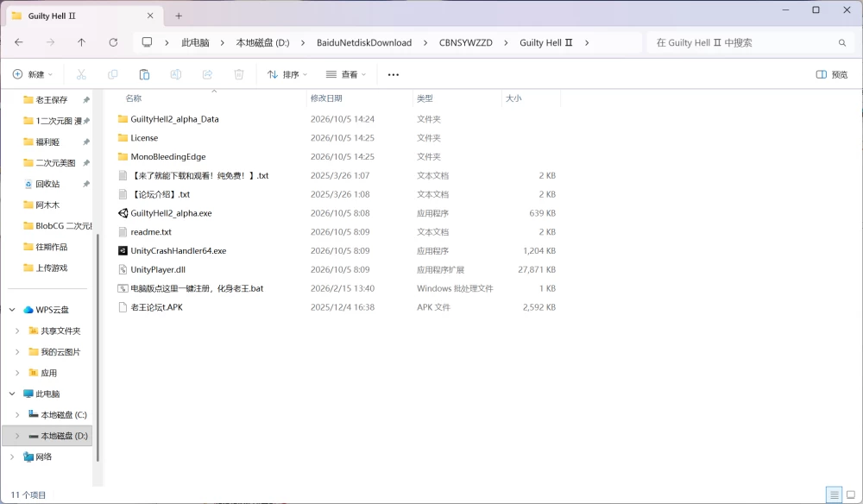Expand the 我的云图片 tree node
The width and height of the screenshot is (863, 504).
point(17,351)
